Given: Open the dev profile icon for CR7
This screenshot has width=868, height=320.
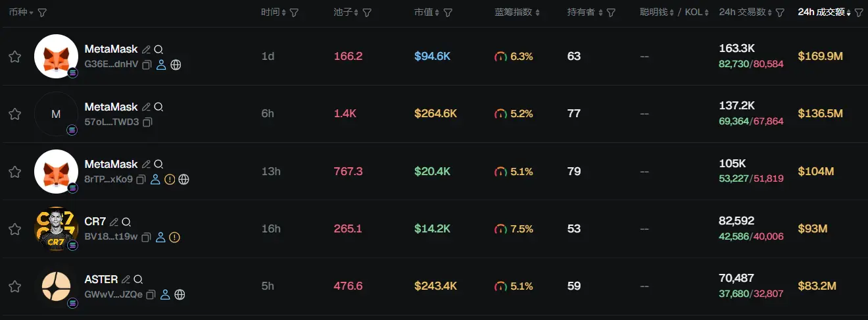Looking at the screenshot, I should pyautogui.click(x=160, y=237).
